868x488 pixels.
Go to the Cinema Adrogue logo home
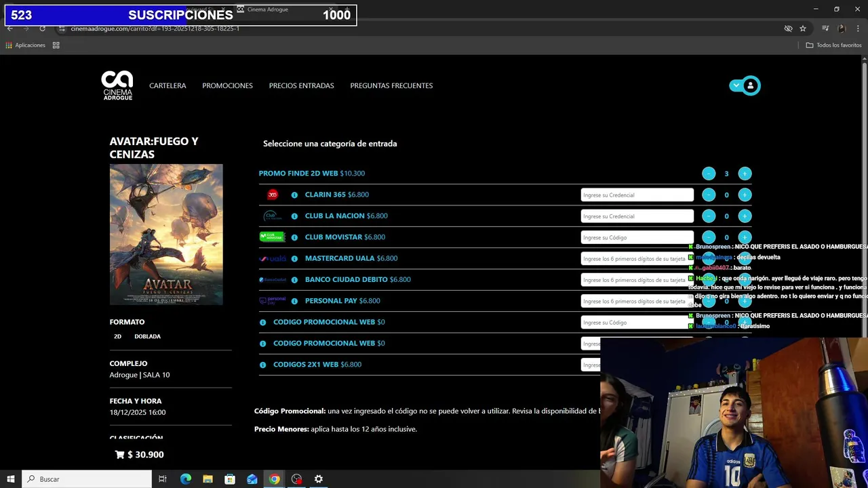point(117,85)
